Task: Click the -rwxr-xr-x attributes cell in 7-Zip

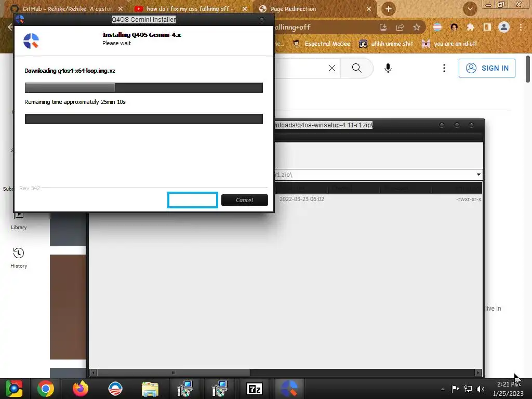Action: coord(469,199)
